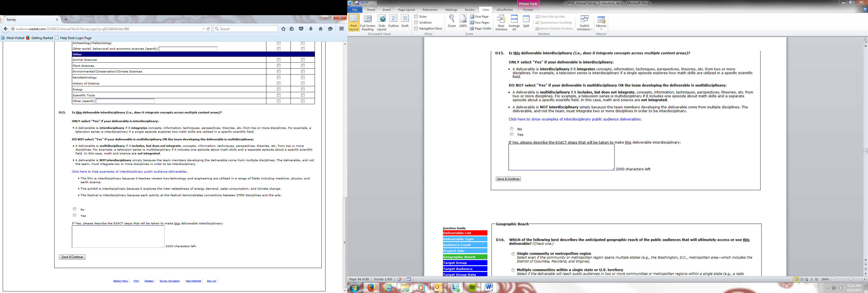The width and height of the screenshot is (868, 293).
Task: Toggle the Navigation Pane checkbox
Action: point(416,29)
